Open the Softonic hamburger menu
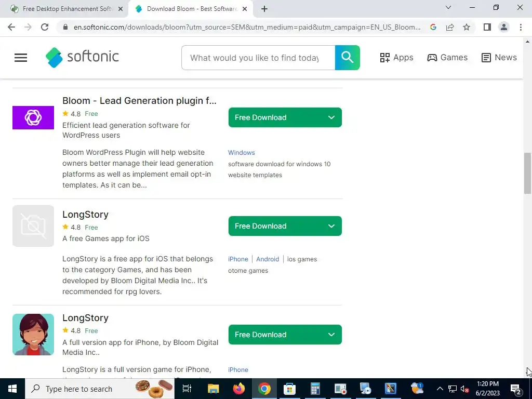 tap(21, 58)
